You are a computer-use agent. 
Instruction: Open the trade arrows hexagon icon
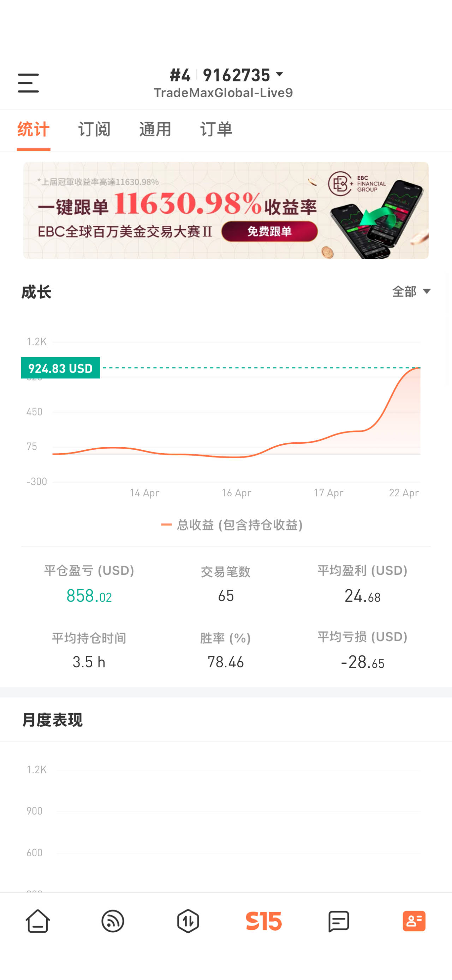(188, 921)
